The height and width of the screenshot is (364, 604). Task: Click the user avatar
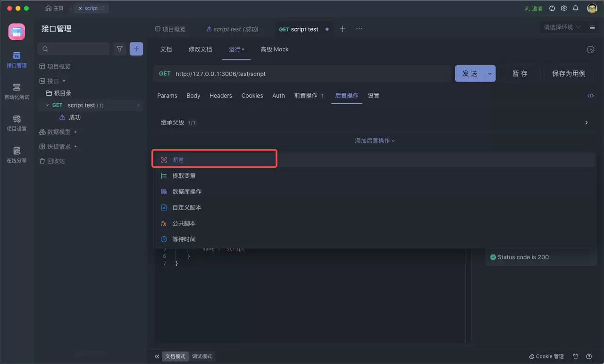592,8
